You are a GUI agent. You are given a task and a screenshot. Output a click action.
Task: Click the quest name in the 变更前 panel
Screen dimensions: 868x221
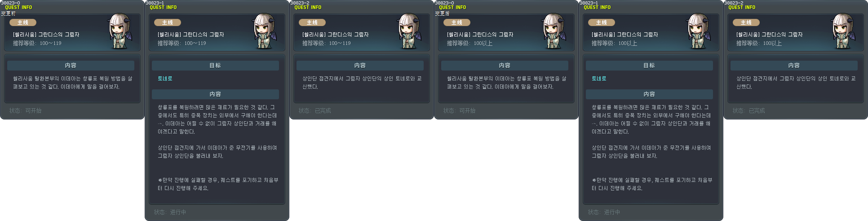point(46,35)
